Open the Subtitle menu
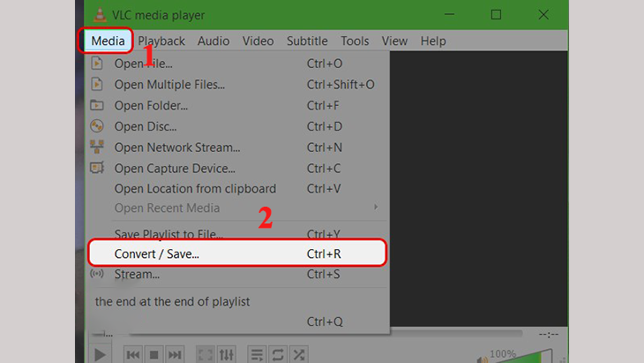This screenshot has width=644, height=363. pos(307,41)
